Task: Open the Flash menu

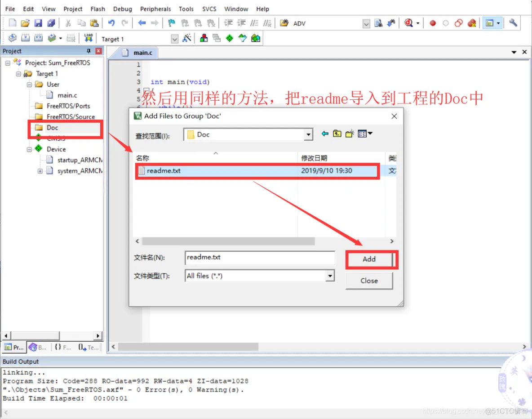Action: click(x=98, y=9)
